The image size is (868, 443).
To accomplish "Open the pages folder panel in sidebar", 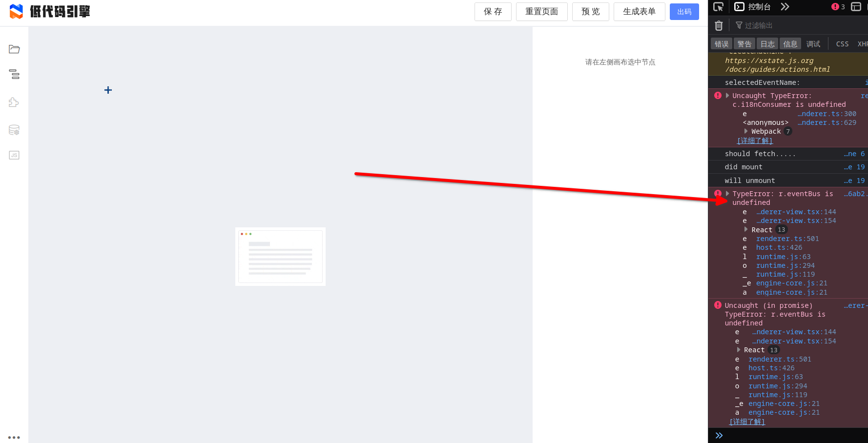I will coord(14,49).
